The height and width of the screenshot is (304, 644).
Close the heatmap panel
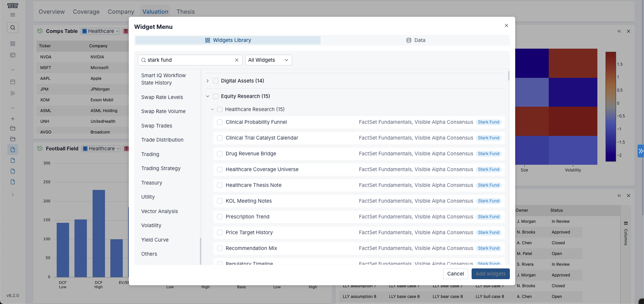coord(629,31)
